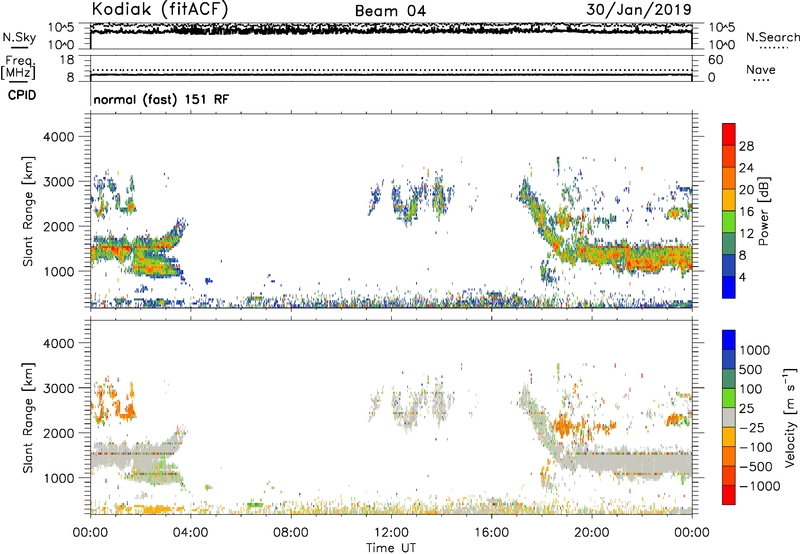Click the "20:00" time axis tick label
Image resolution: width=800 pixels, height=554 pixels.
click(x=591, y=533)
